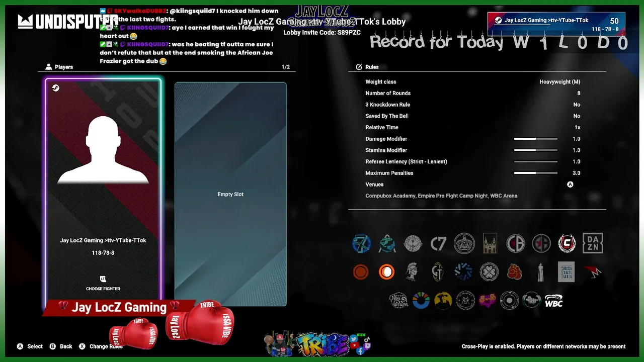The width and height of the screenshot is (644, 362).
Task: Click the orange ring with white crescent logo
Action: click(x=386, y=272)
